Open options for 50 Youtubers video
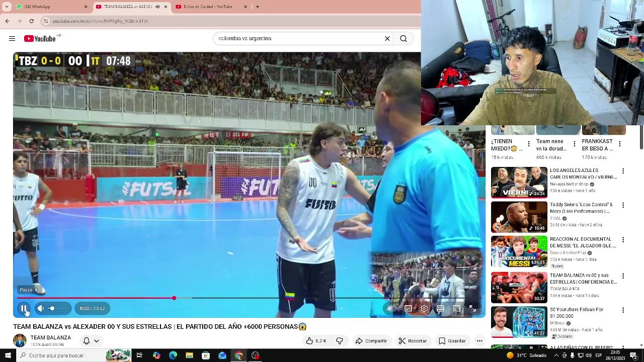 click(623, 310)
